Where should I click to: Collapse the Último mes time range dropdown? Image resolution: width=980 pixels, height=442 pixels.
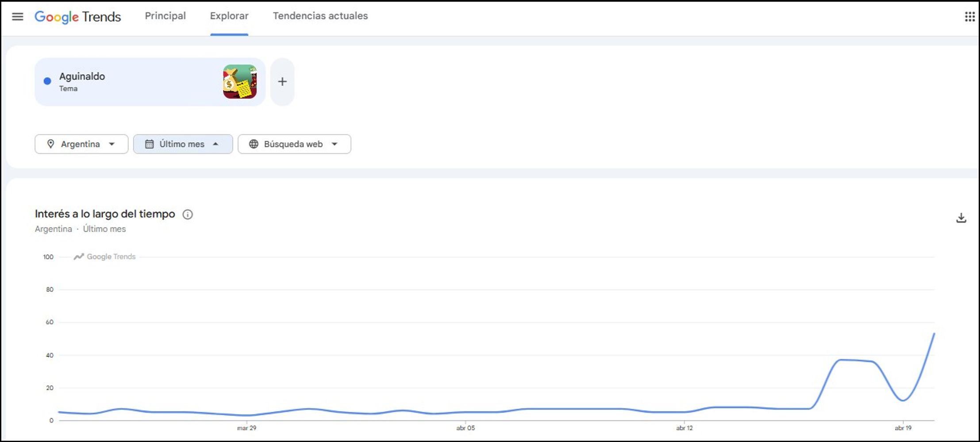pos(183,144)
